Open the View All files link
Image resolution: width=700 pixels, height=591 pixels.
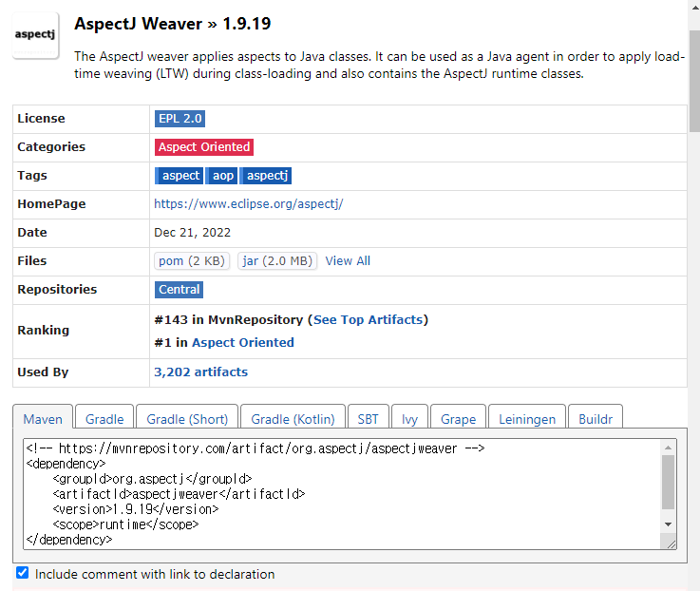click(348, 261)
